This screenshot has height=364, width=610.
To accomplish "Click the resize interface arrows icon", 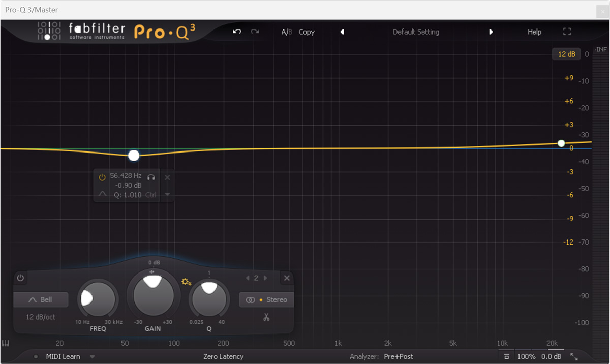I will pos(574,357).
